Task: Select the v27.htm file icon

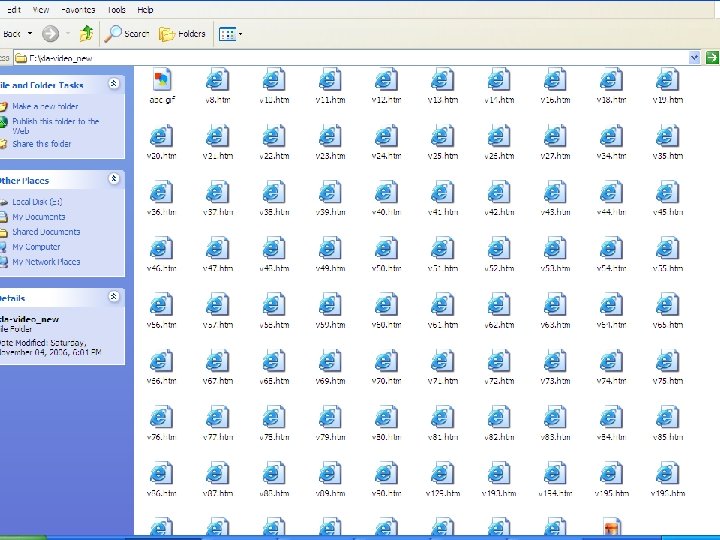Action: (x=555, y=137)
